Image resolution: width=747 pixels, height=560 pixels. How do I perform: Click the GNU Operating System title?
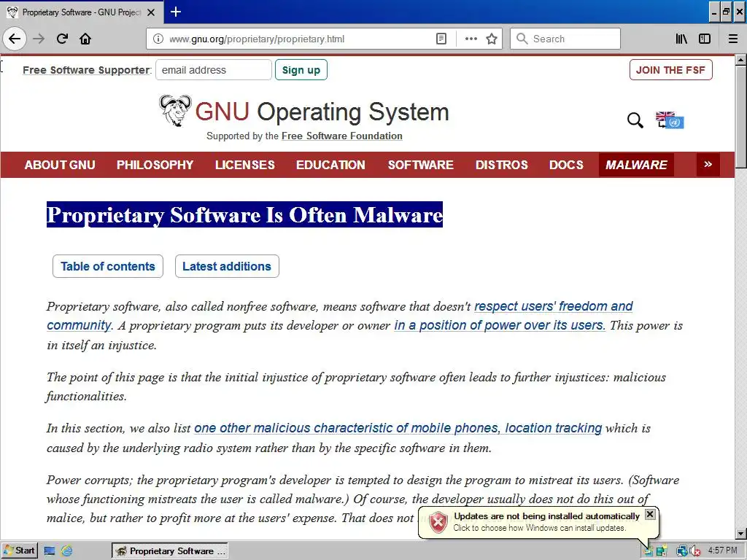[x=322, y=112]
